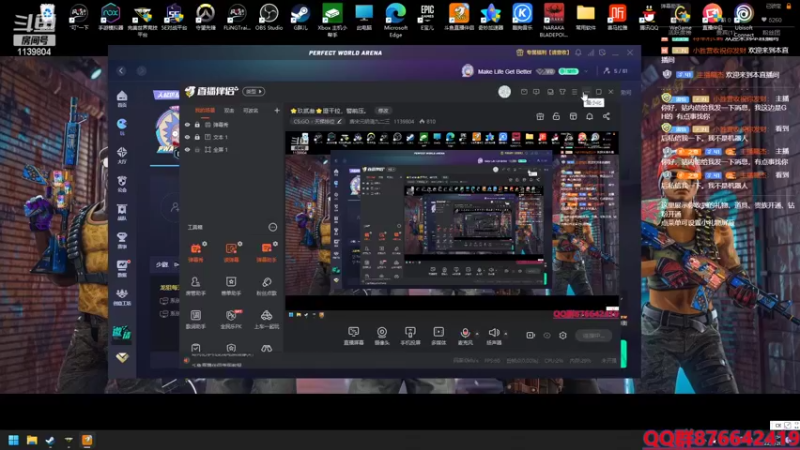Open the 房管助手 tool
Viewport: 800px width, 450px height.
click(196, 286)
